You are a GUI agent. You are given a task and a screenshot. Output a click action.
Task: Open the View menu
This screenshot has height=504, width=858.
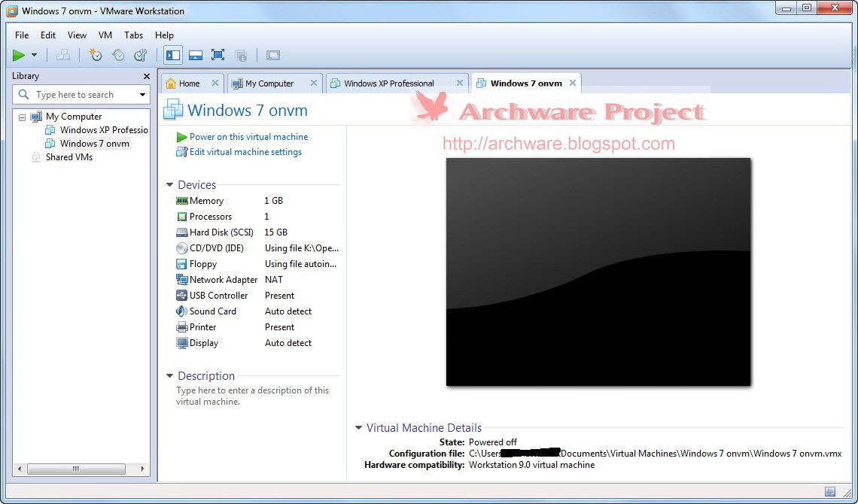click(78, 35)
